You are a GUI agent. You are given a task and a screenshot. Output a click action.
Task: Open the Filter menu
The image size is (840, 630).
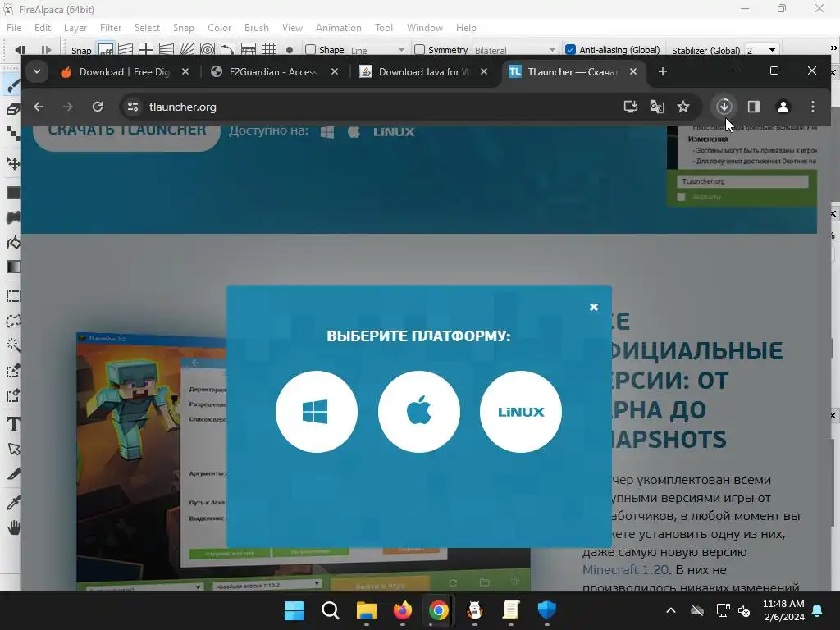click(111, 28)
